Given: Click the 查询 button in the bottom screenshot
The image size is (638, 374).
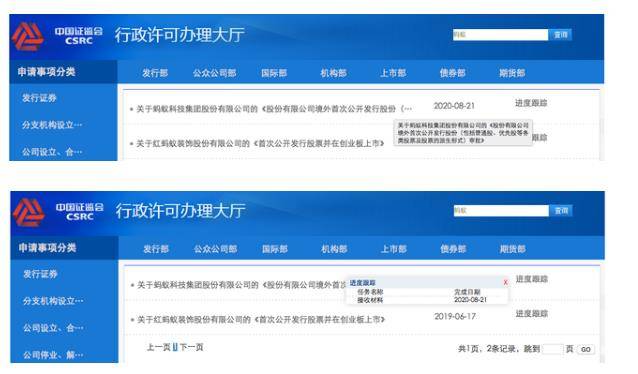Looking at the screenshot, I should [561, 210].
